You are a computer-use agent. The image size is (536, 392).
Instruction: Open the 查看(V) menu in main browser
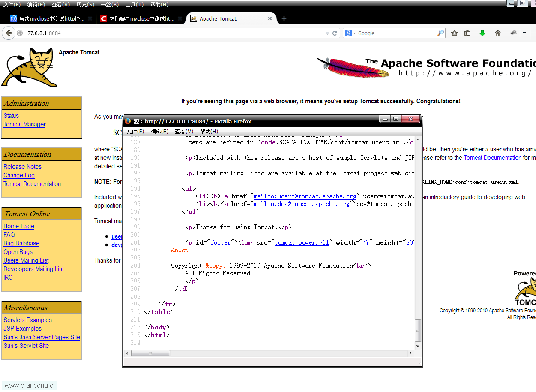pos(60,5)
